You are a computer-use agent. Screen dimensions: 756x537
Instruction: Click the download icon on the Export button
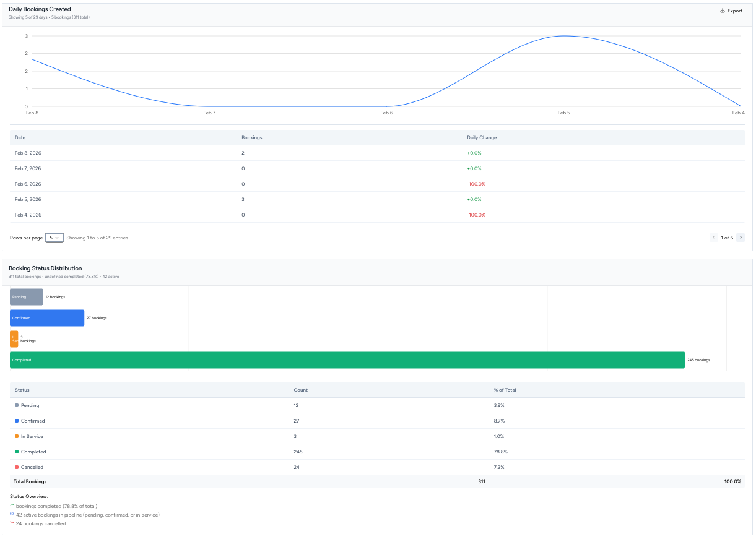click(724, 11)
